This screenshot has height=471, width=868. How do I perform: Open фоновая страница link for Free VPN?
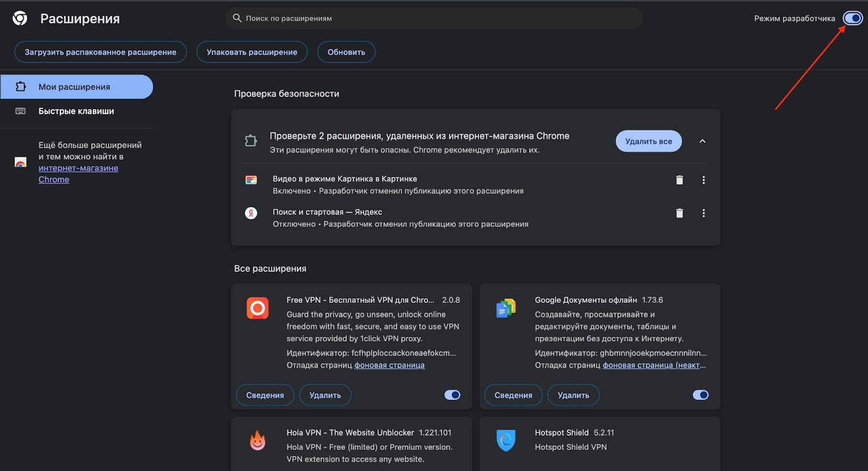click(x=390, y=365)
